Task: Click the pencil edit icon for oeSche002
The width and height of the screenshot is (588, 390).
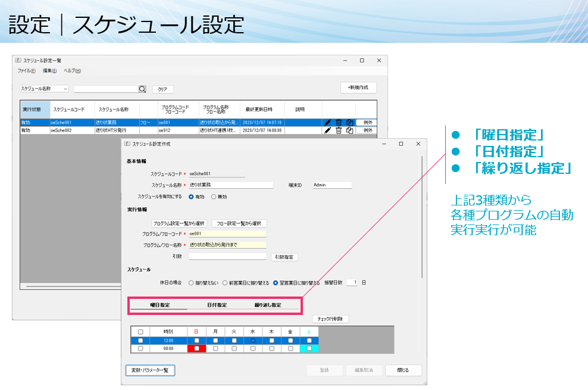Action: point(328,131)
